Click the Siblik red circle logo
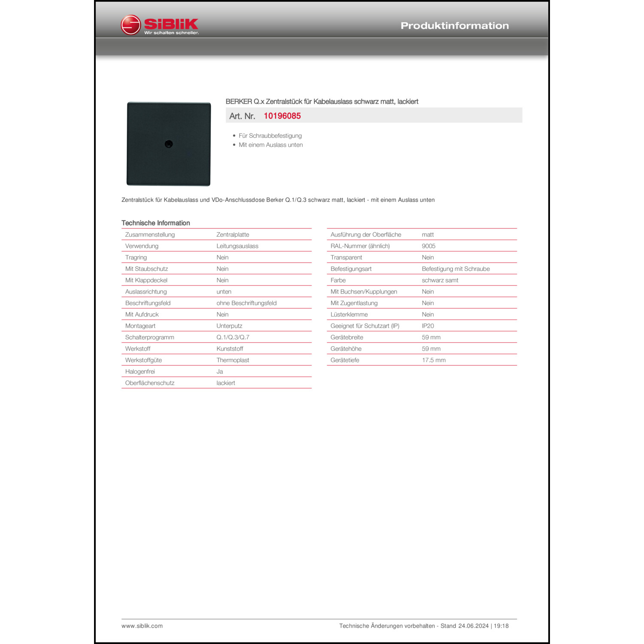644x644 pixels. pos(131,25)
